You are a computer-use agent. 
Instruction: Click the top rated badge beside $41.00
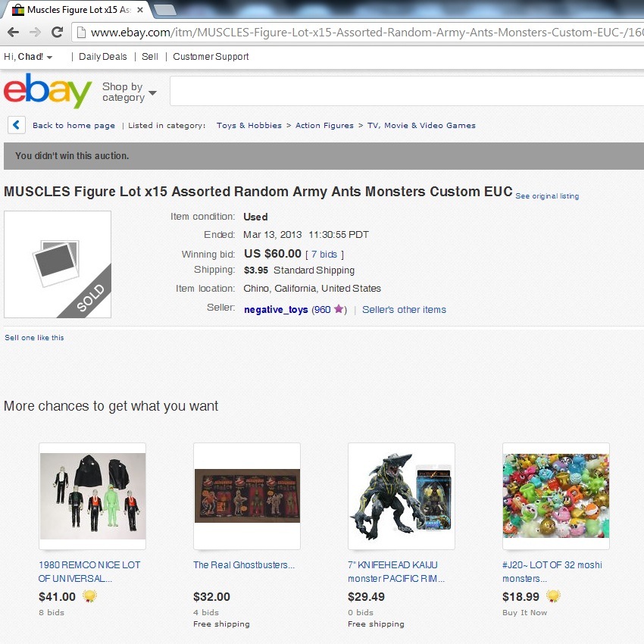[89, 596]
